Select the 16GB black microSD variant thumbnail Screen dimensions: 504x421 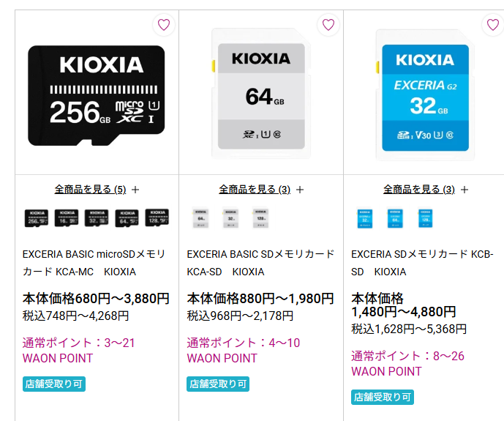[x=67, y=217]
